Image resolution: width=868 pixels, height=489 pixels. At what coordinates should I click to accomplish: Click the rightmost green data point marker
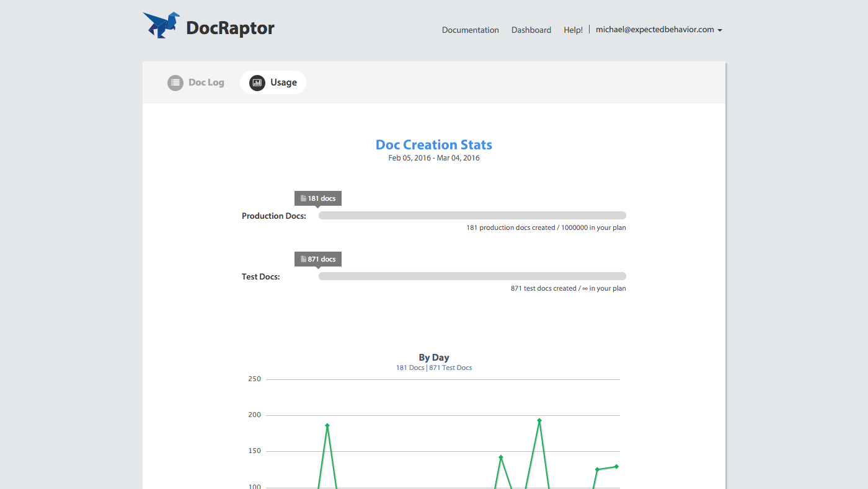[x=616, y=466]
